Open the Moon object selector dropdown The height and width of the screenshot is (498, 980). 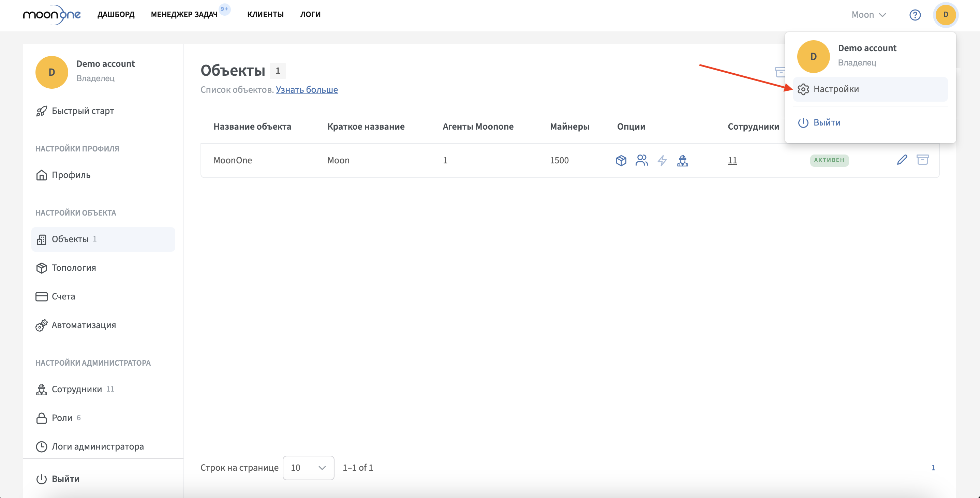868,15
